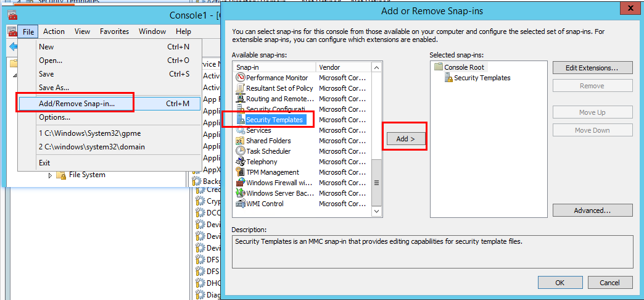Image resolution: width=644 pixels, height=300 pixels.
Task: Click the Telephony snap-in icon
Action: pos(241,162)
